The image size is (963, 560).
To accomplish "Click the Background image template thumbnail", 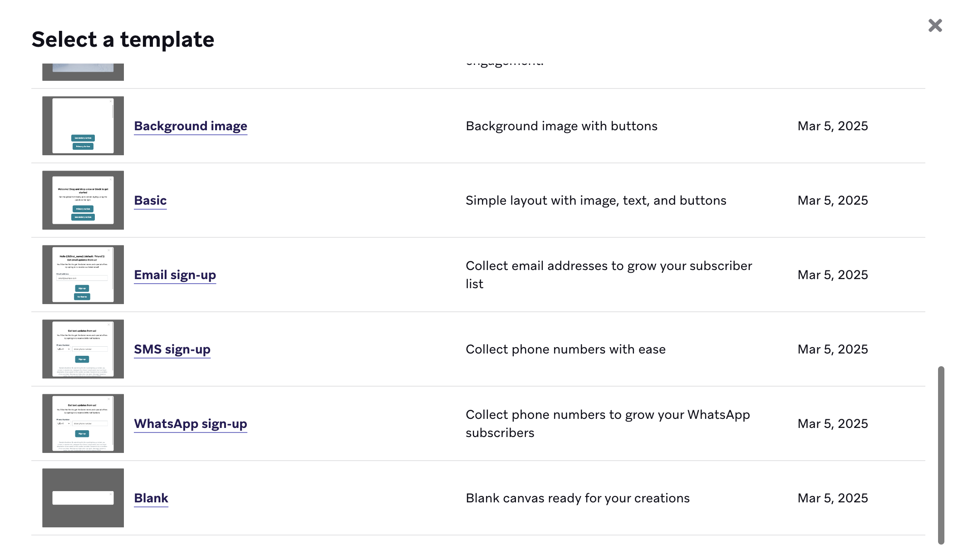I will click(x=83, y=126).
